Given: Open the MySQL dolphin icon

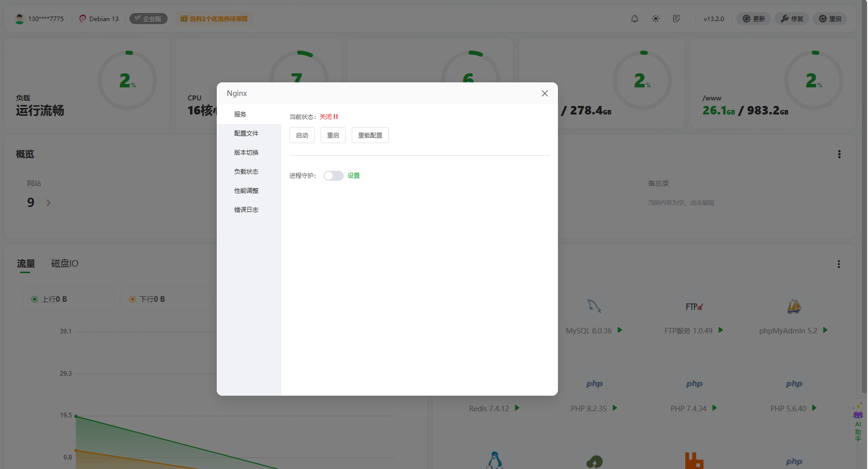Looking at the screenshot, I should click(594, 306).
